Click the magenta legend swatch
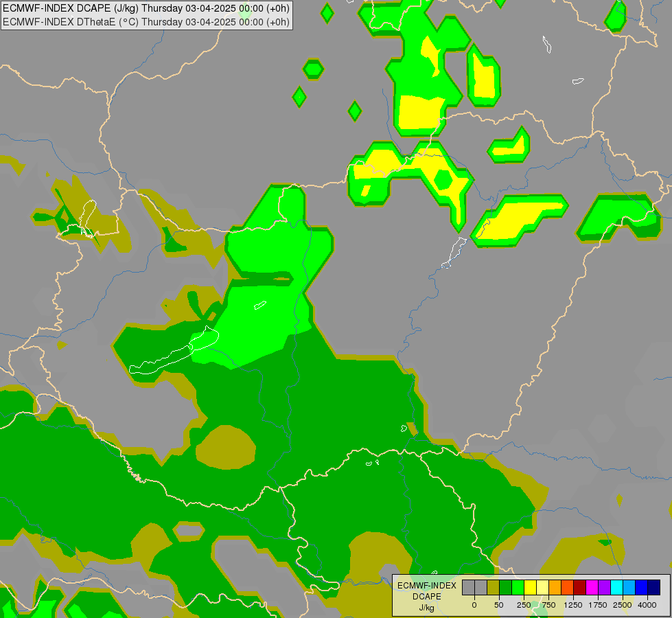The width and height of the screenshot is (672, 618). pyautogui.click(x=592, y=587)
